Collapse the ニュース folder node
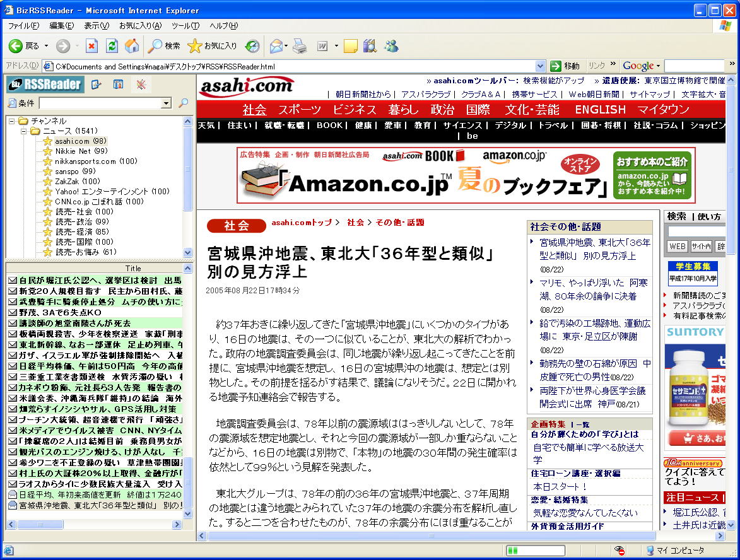Image resolution: width=740 pixels, height=560 pixels. tap(23, 131)
